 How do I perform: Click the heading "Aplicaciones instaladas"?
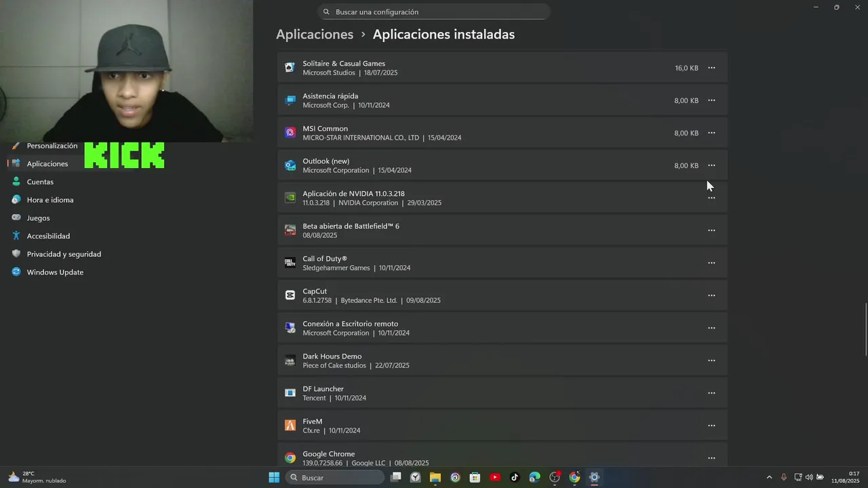[x=443, y=34]
